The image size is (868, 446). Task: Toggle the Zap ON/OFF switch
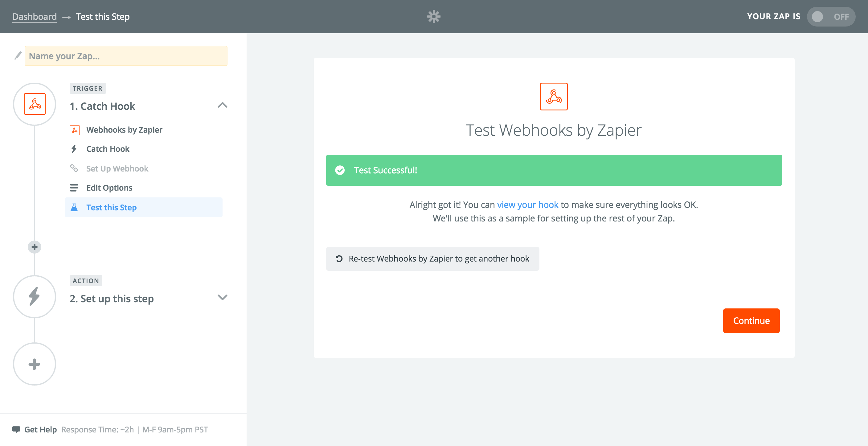point(831,17)
